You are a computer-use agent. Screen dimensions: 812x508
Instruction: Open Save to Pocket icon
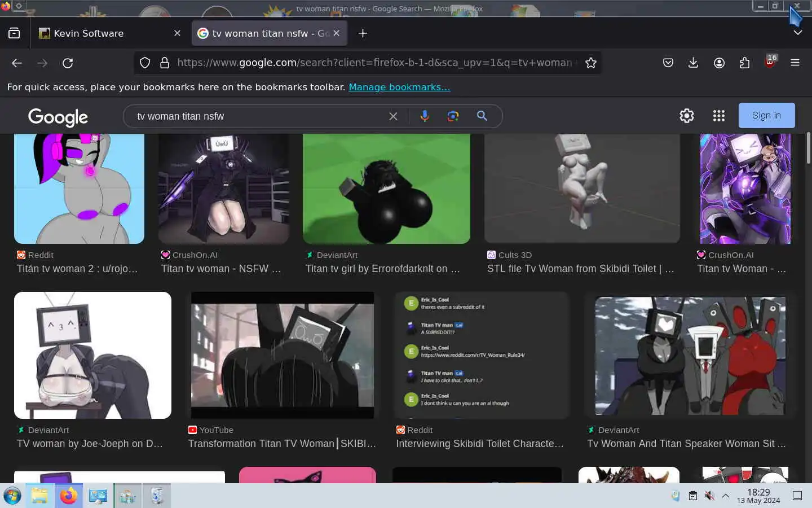click(x=668, y=63)
